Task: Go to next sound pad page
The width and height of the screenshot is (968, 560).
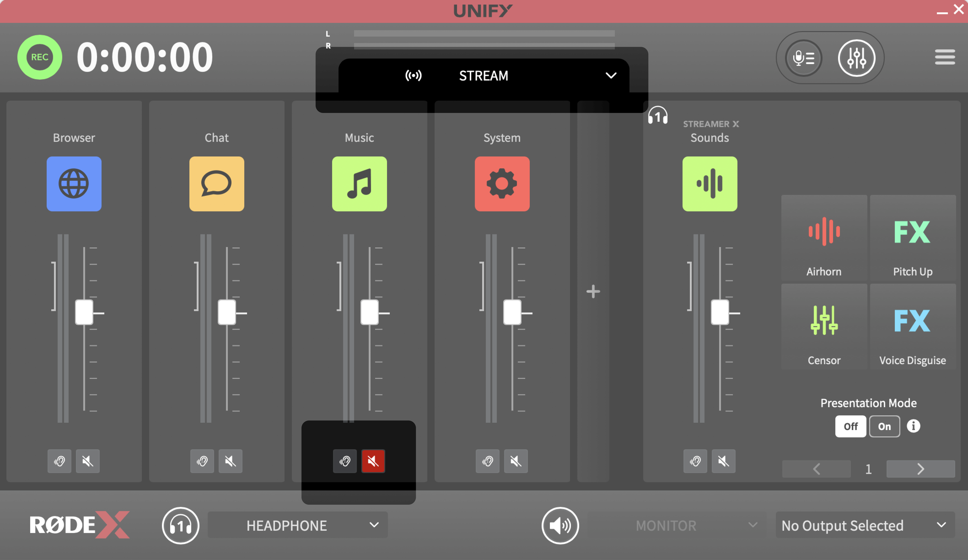Action: [921, 469]
